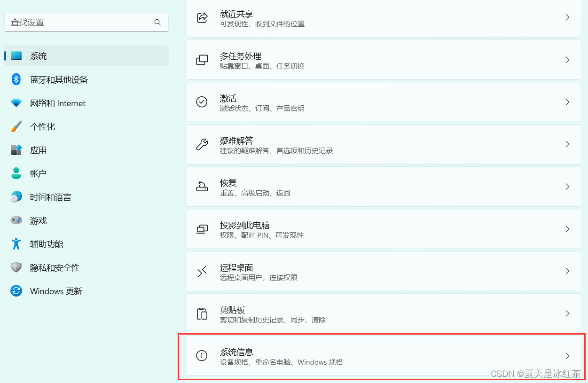The image size is (588, 383).
Task: Open 辅助功能 in the sidebar
Action: point(86,244)
